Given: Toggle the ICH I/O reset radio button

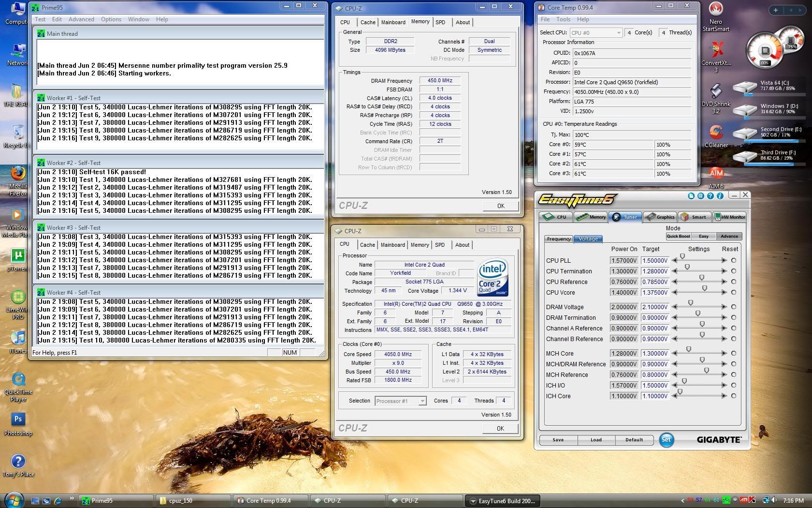Looking at the screenshot, I should (x=734, y=385).
